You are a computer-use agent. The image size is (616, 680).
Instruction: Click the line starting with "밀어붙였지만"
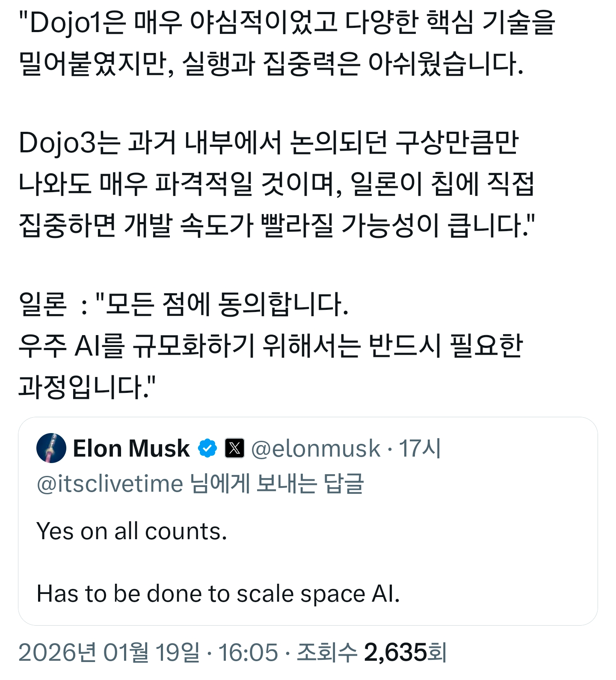271,63
